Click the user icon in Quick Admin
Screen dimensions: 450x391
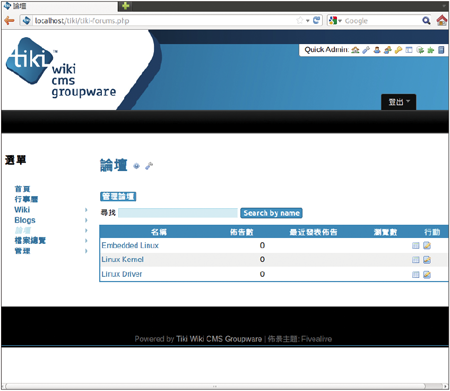point(377,50)
